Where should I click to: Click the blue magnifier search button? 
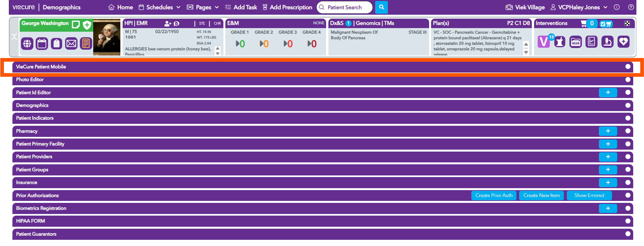click(381, 7)
